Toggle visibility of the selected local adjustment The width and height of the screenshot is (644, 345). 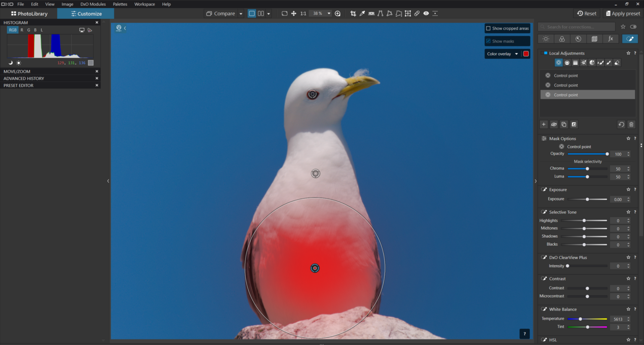click(554, 124)
